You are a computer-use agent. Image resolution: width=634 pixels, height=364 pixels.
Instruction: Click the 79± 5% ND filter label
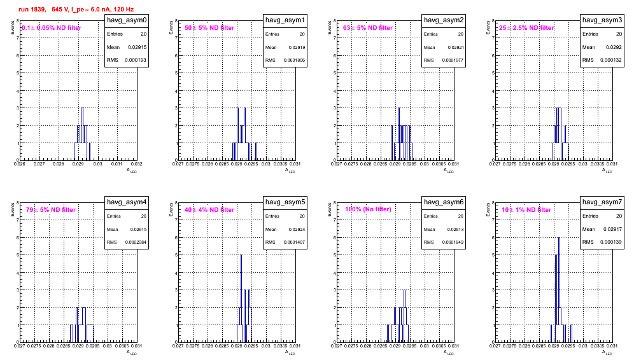(51, 210)
